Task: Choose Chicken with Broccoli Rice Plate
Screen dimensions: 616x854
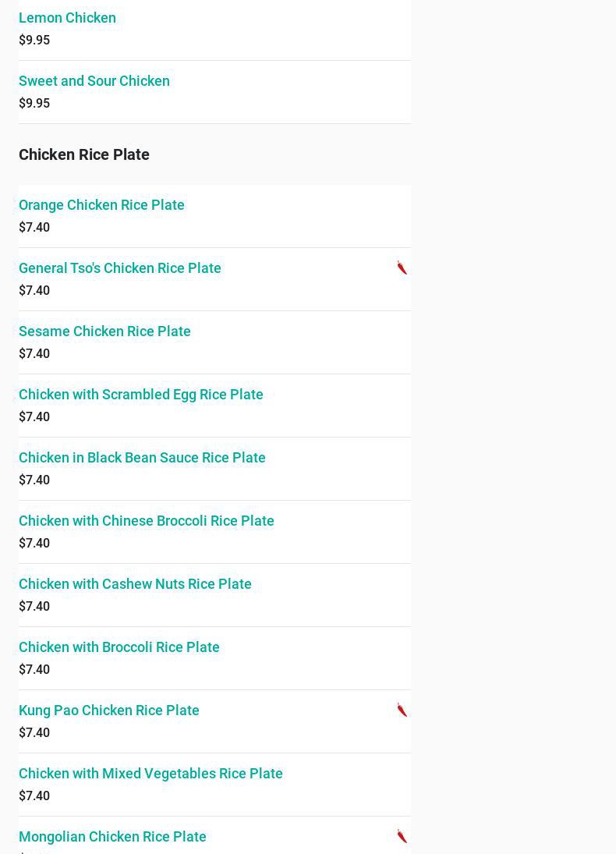Action: (x=119, y=647)
